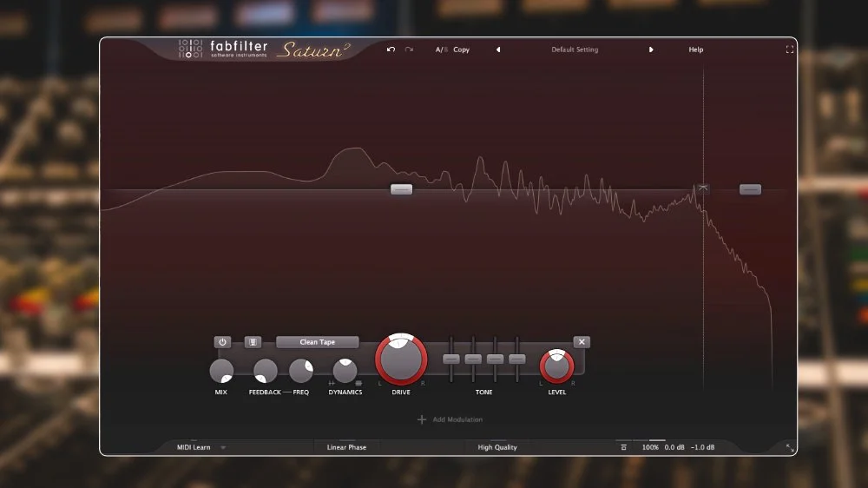Click the band solo icon button
868x488 pixels.
(x=253, y=342)
